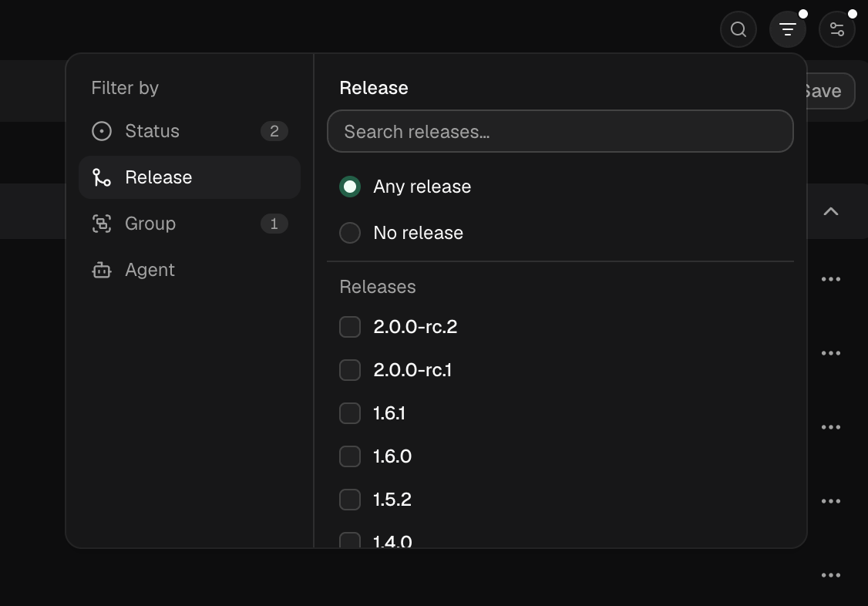The image size is (868, 606).
Task: Tick the 1.6.1 release checkbox
Action: click(x=350, y=412)
